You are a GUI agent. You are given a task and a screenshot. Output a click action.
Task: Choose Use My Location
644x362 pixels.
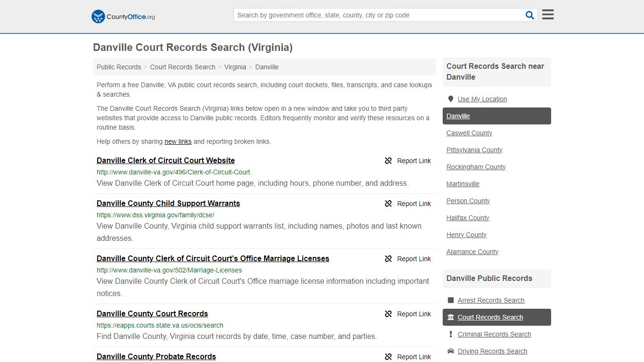(482, 99)
